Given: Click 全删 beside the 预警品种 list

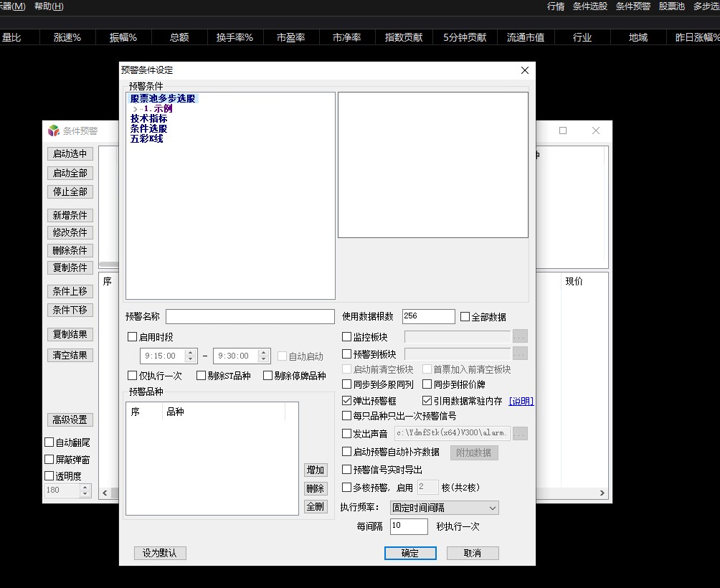Looking at the screenshot, I should pos(316,507).
